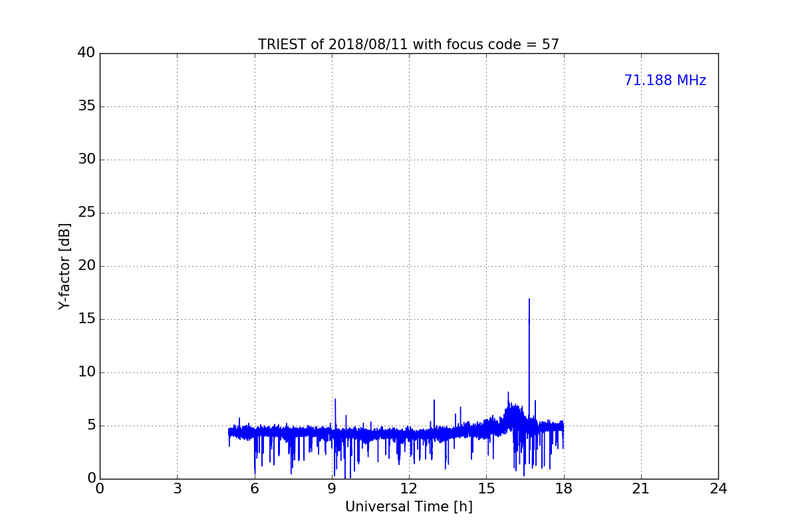Click the x-axis tick label 18
The height and width of the screenshot is (532, 798).
tap(564, 489)
